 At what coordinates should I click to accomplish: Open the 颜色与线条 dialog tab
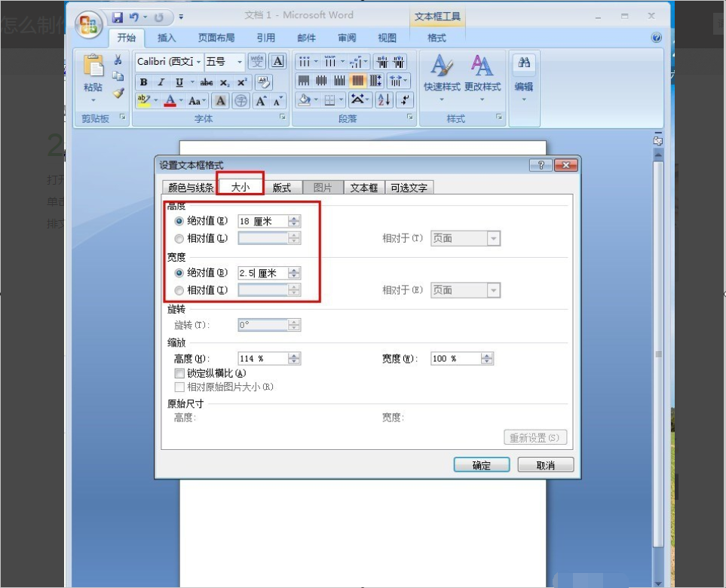pos(190,188)
